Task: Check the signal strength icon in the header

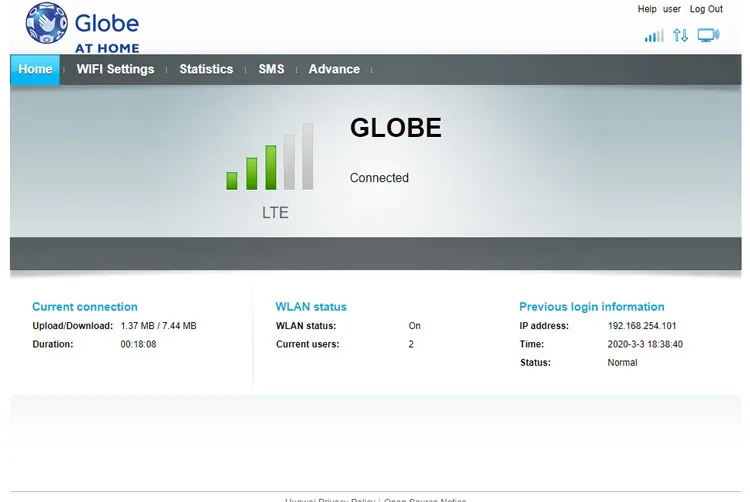Action: pos(654,36)
